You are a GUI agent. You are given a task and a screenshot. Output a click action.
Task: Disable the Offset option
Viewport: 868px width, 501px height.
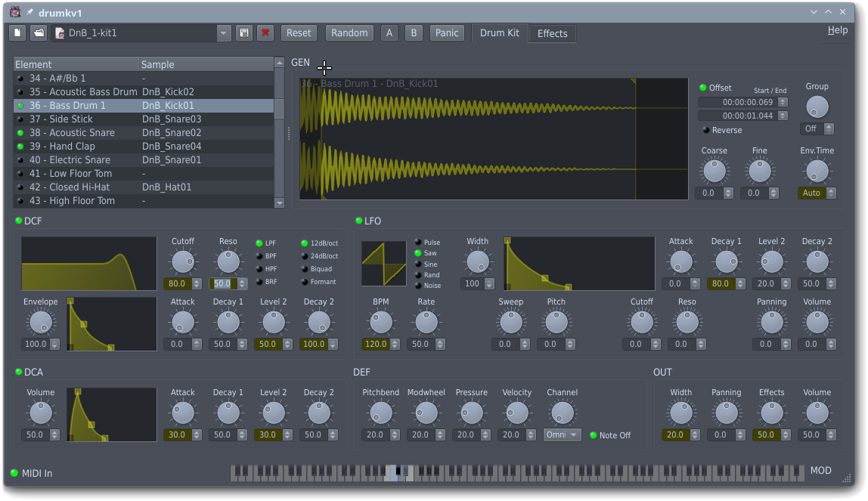pos(715,88)
